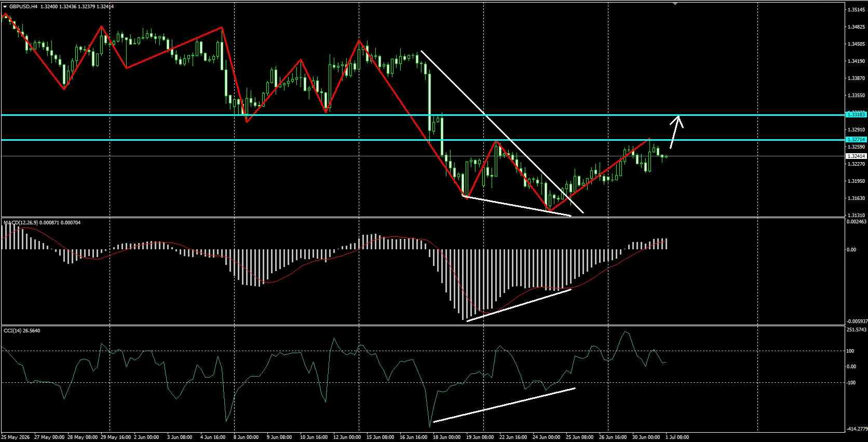Click the 1.31950 price scale value
868x442 pixels.
(x=856, y=181)
